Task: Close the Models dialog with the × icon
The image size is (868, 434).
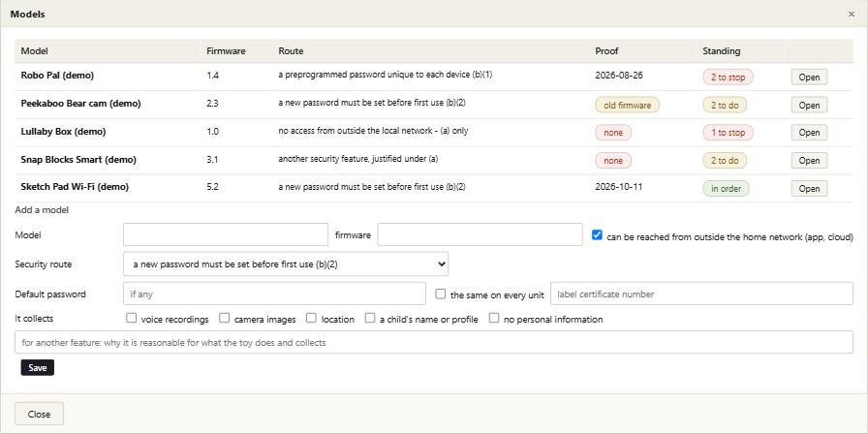Action: click(x=852, y=15)
